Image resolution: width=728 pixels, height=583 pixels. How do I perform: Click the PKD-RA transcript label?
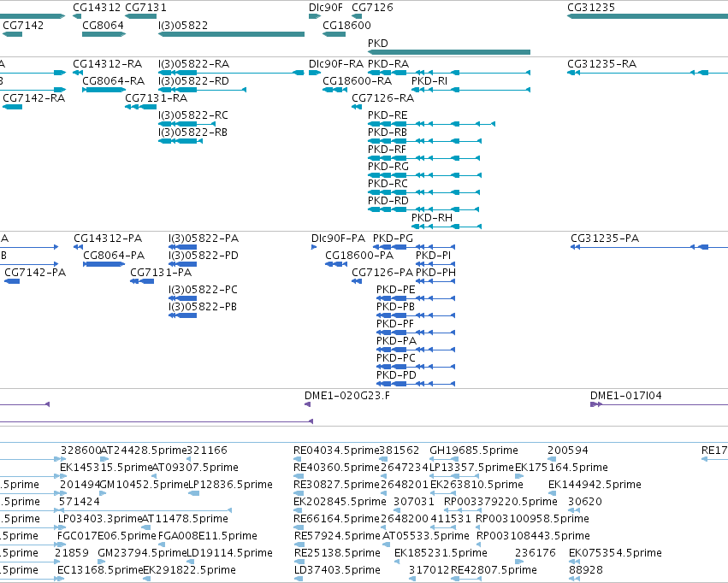(x=388, y=63)
